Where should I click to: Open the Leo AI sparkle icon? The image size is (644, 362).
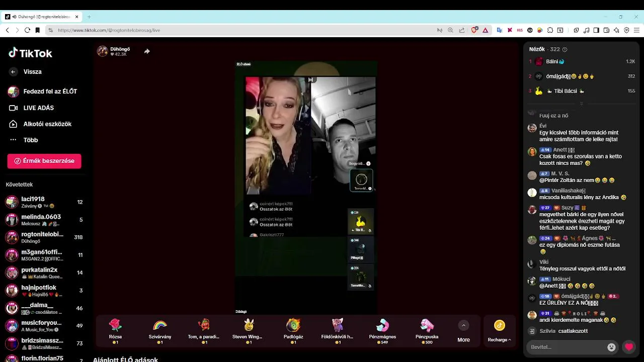tap(616, 30)
